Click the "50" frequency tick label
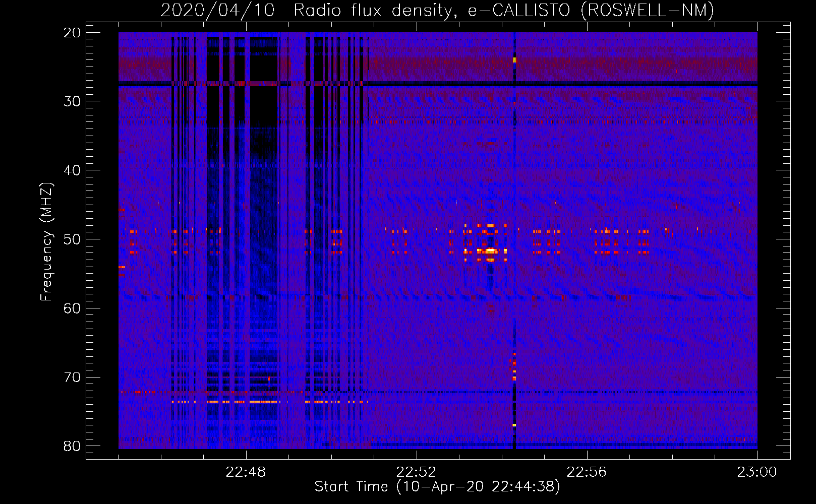816x504 pixels. [72, 239]
